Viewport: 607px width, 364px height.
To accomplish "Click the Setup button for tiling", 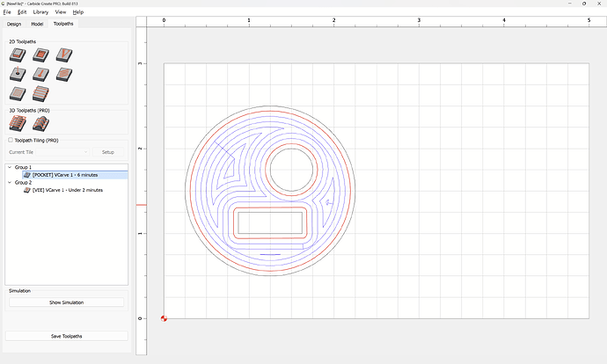I will point(108,152).
